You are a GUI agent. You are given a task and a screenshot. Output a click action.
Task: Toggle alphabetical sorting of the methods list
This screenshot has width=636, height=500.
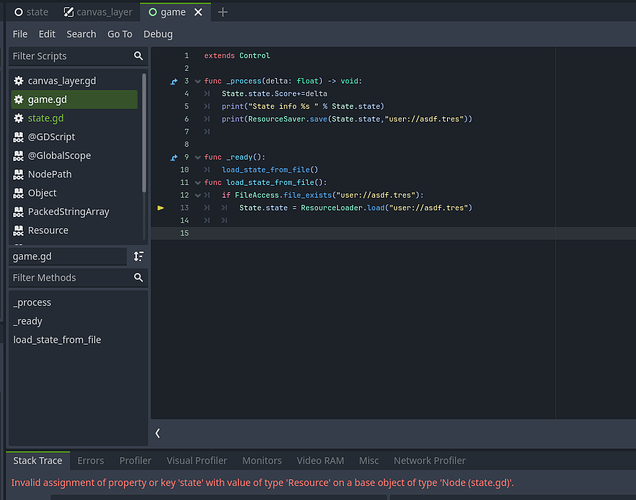pyautogui.click(x=139, y=256)
